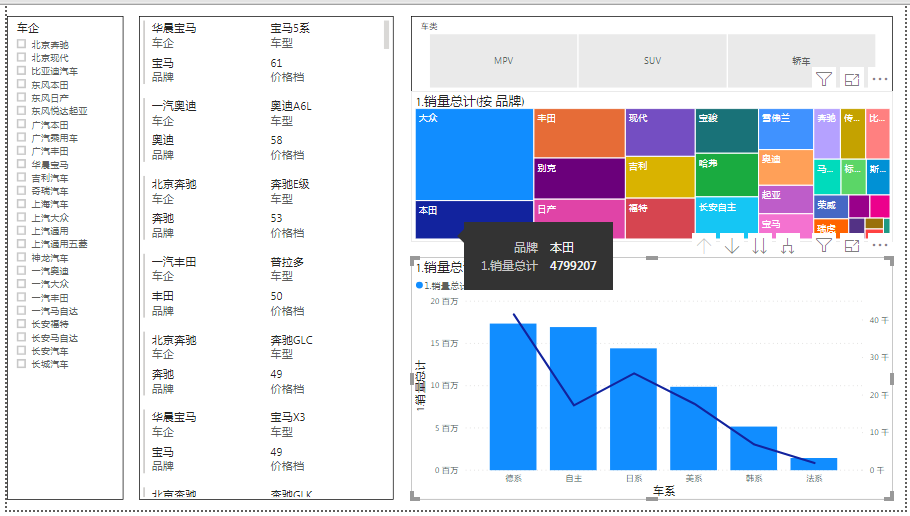Check the 上海汽车 option
Viewport: 910px width, 516px height.
pos(21,204)
